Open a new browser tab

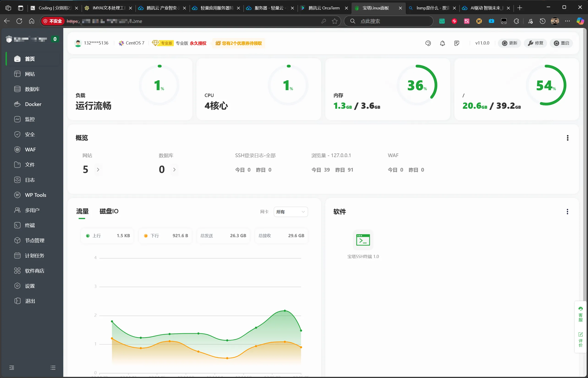pos(519,8)
